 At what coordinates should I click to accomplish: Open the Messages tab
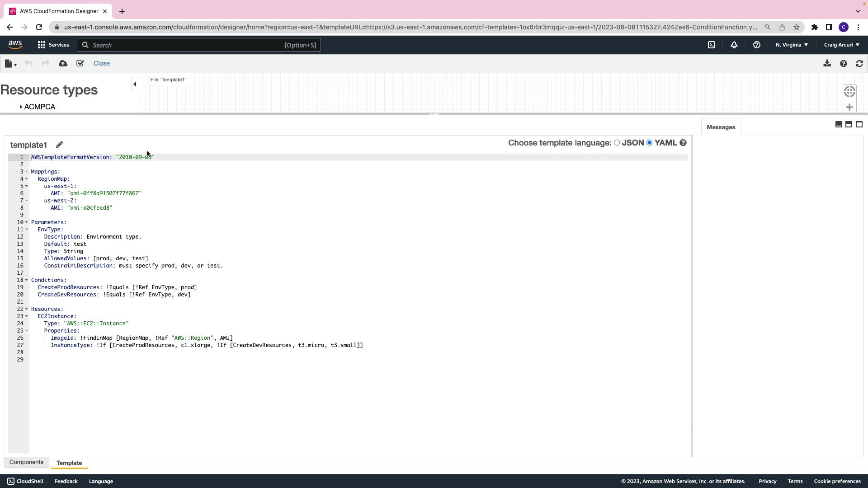tap(721, 127)
